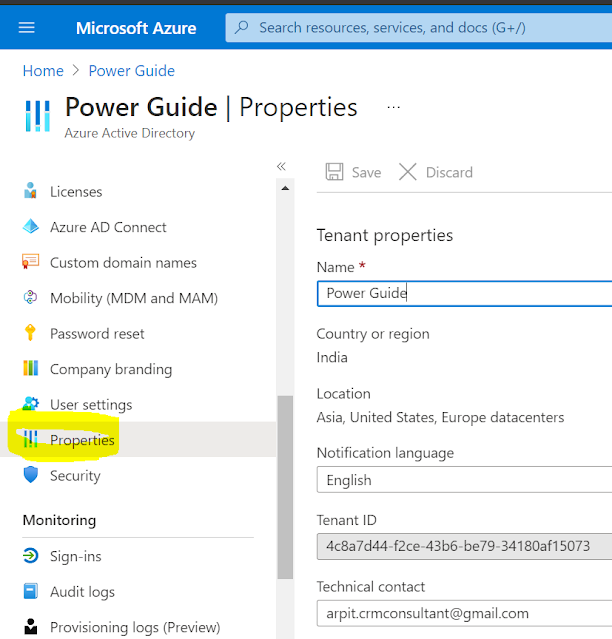
Task: Click the search magnifier icon
Action: [x=242, y=27]
